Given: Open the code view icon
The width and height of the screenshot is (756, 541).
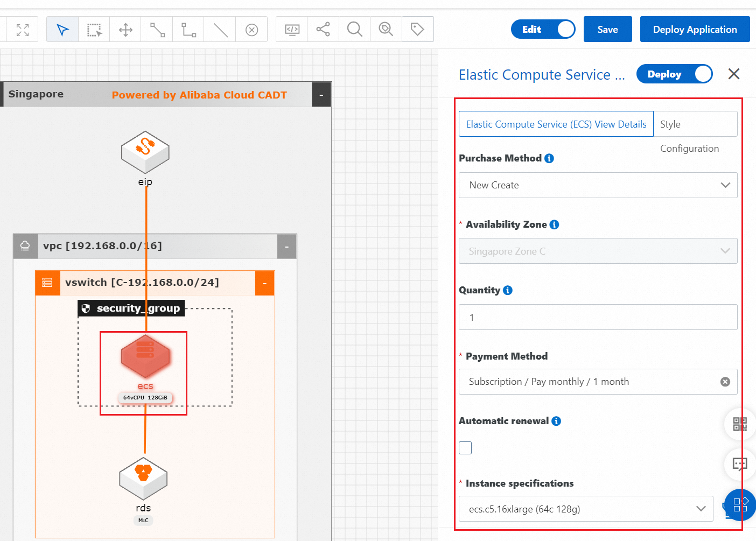Looking at the screenshot, I should point(292,30).
